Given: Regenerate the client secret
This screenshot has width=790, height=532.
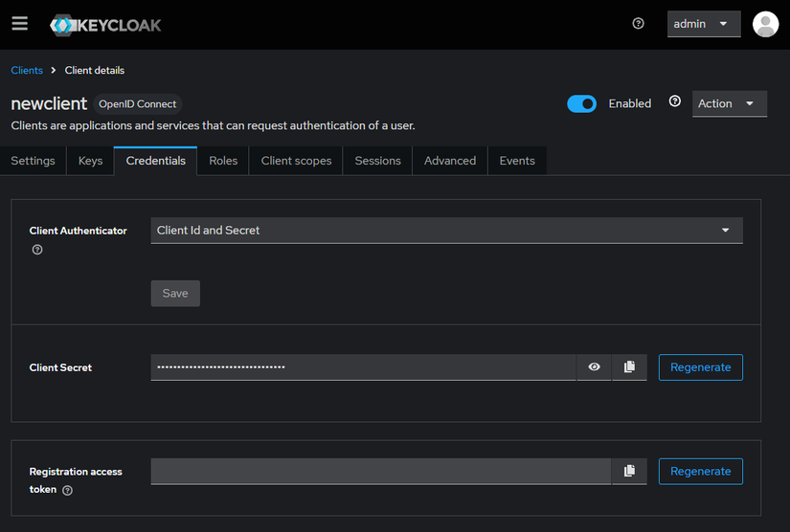Looking at the screenshot, I should coord(700,367).
